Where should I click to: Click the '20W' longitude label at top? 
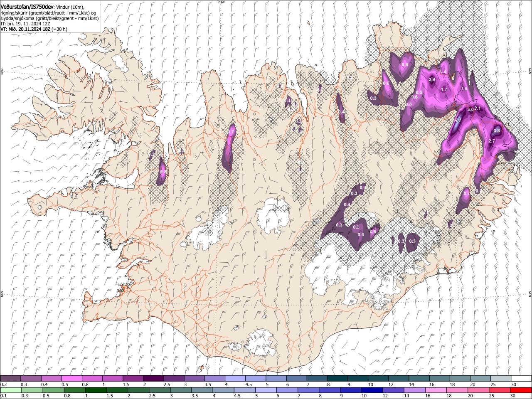[221, 2]
